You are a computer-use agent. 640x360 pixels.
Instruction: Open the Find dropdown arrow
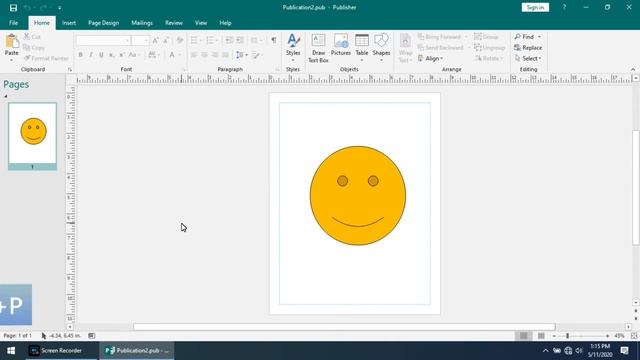pos(539,37)
